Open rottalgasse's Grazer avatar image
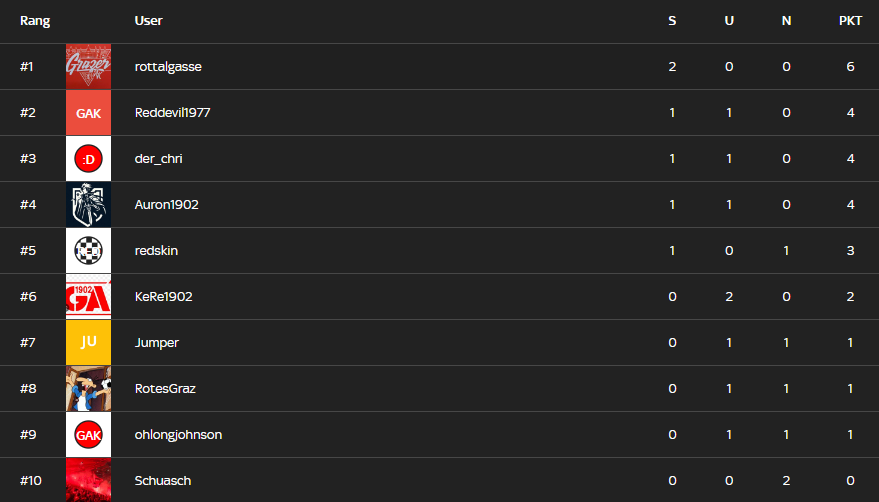This screenshot has width=879, height=502. 88,67
